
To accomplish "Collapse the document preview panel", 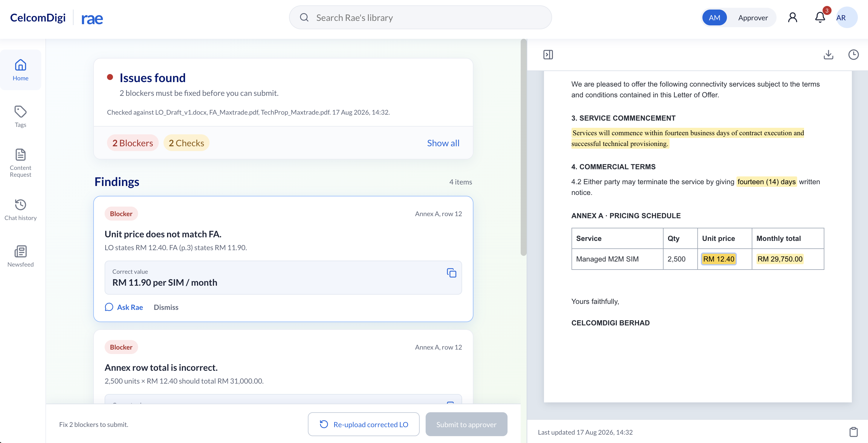I will click(548, 55).
